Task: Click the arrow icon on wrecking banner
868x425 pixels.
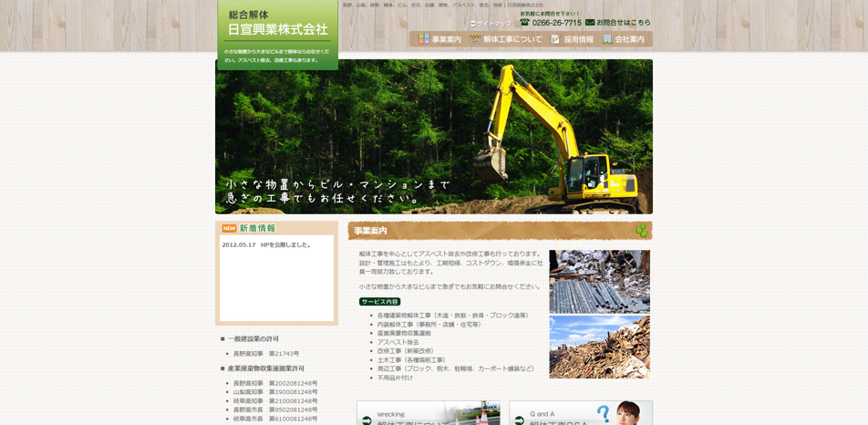Action: pos(367,420)
